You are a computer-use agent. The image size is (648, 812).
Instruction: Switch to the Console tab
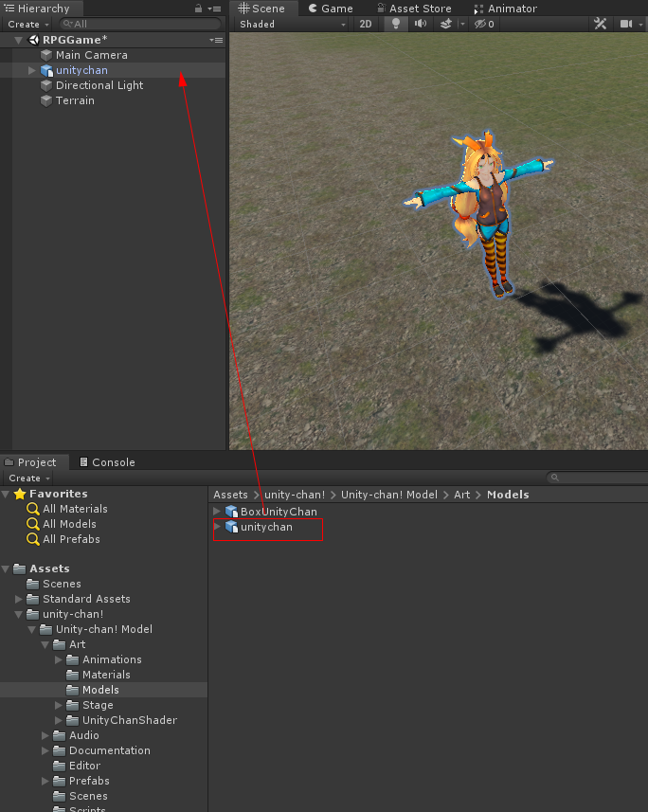pos(107,462)
